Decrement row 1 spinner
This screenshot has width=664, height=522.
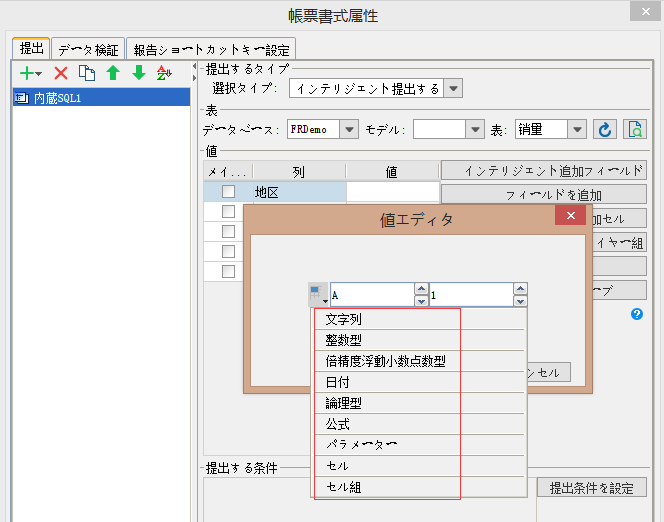pos(520,301)
